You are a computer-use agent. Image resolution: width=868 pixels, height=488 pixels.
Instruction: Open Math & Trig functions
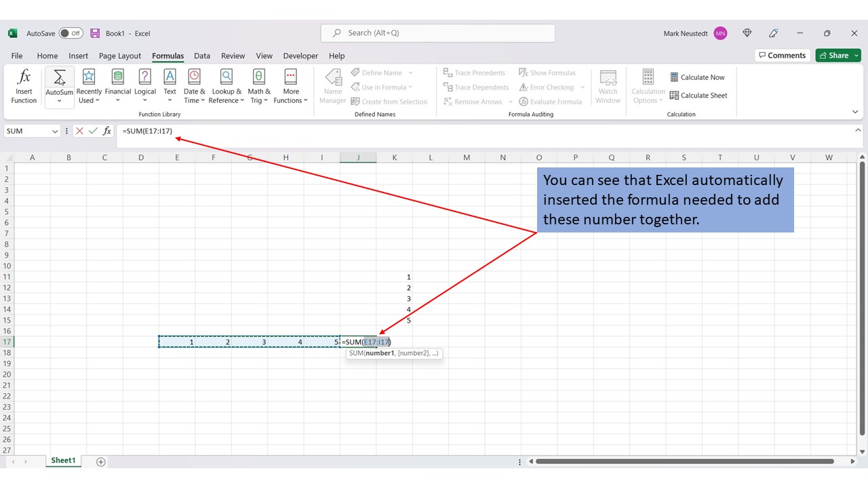pos(258,85)
